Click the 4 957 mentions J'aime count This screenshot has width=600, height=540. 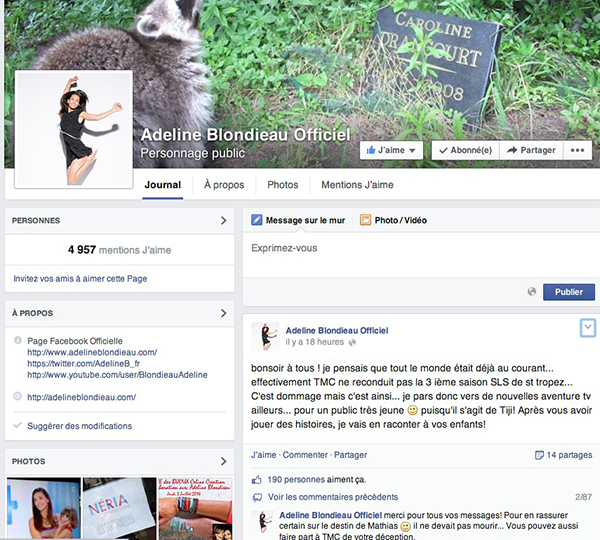coord(119,250)
